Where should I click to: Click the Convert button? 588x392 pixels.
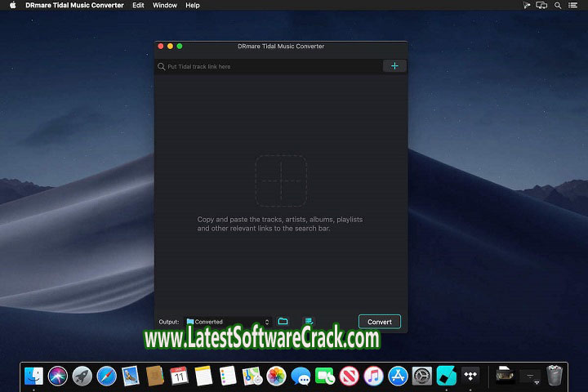pos(379,322)
